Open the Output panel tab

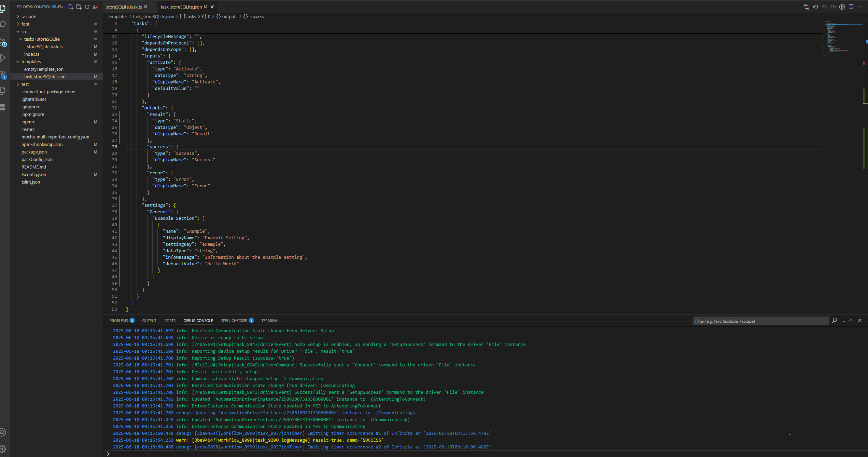coord(149,321)
